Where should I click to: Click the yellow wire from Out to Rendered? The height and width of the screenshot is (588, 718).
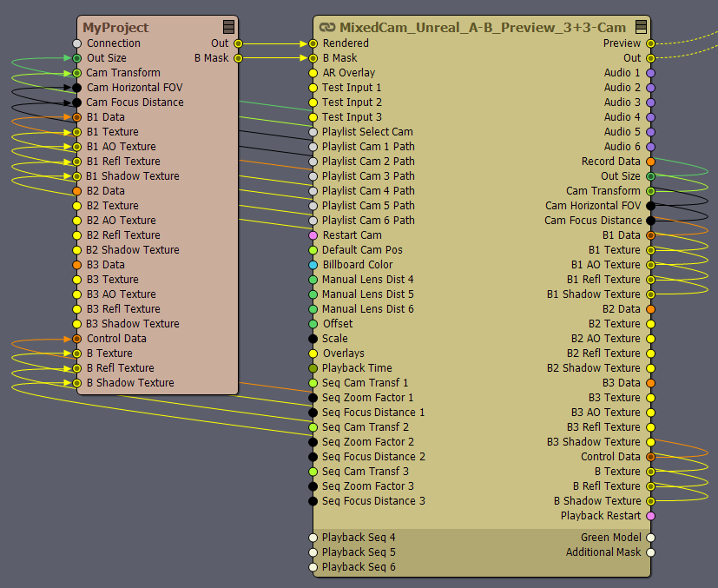[x=273, y=43]
